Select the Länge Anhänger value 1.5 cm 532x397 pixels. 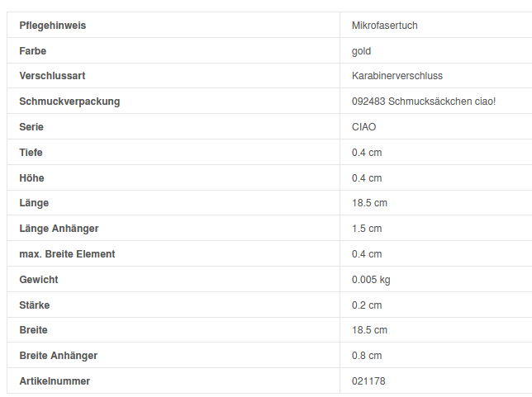367,229
